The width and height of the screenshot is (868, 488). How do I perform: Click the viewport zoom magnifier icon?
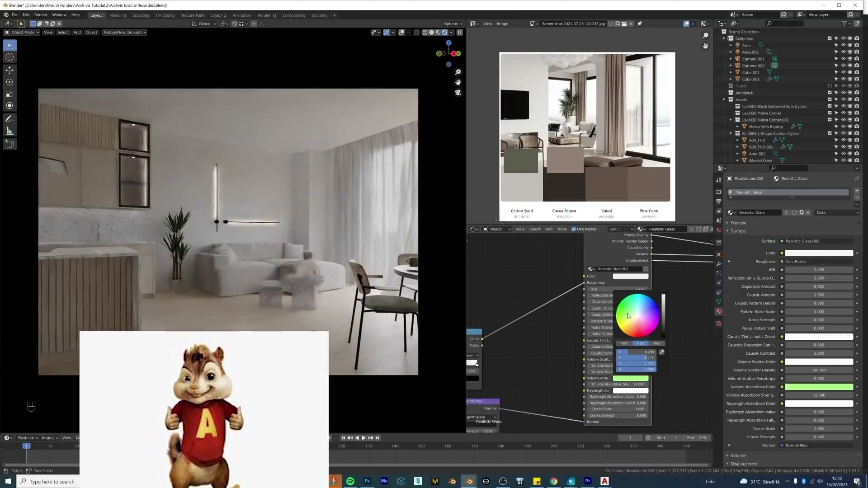click(458, 72)
